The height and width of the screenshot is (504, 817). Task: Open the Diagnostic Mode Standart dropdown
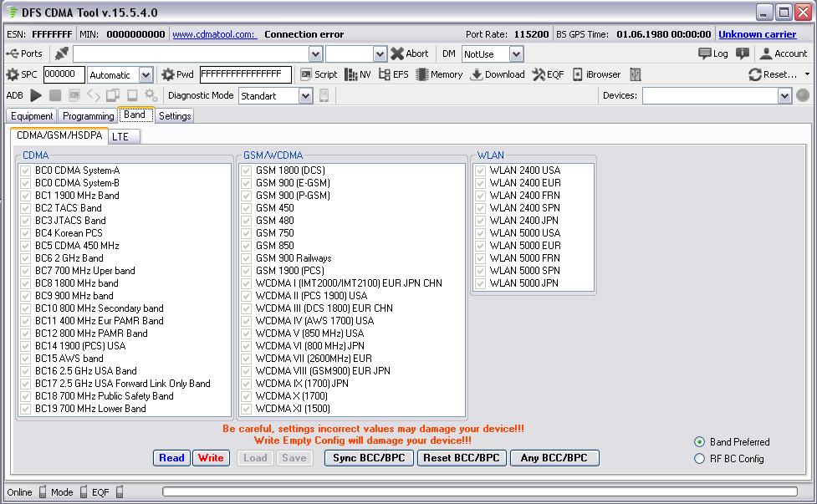click(306, 96)
